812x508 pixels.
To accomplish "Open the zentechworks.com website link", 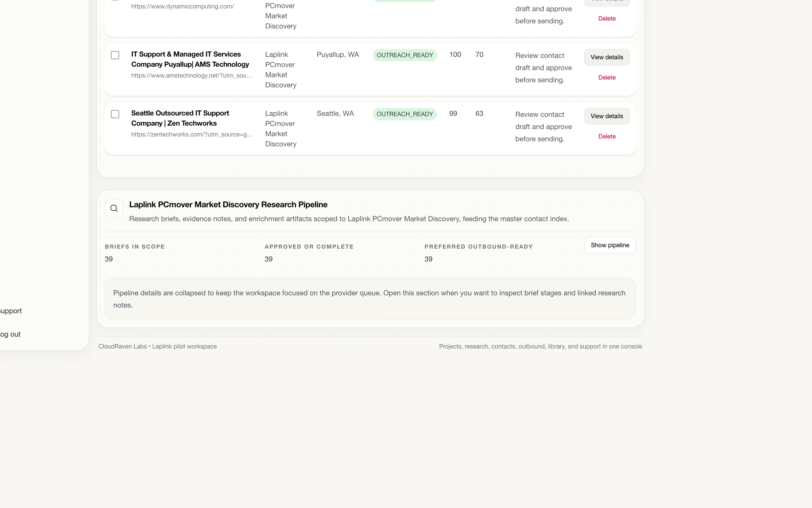I will 191,134.
